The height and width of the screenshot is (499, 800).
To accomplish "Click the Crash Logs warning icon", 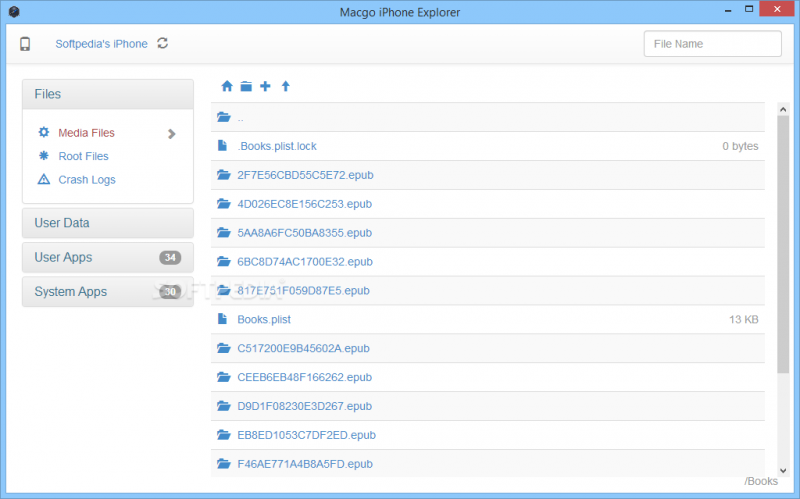I will (x=44, y=179).
